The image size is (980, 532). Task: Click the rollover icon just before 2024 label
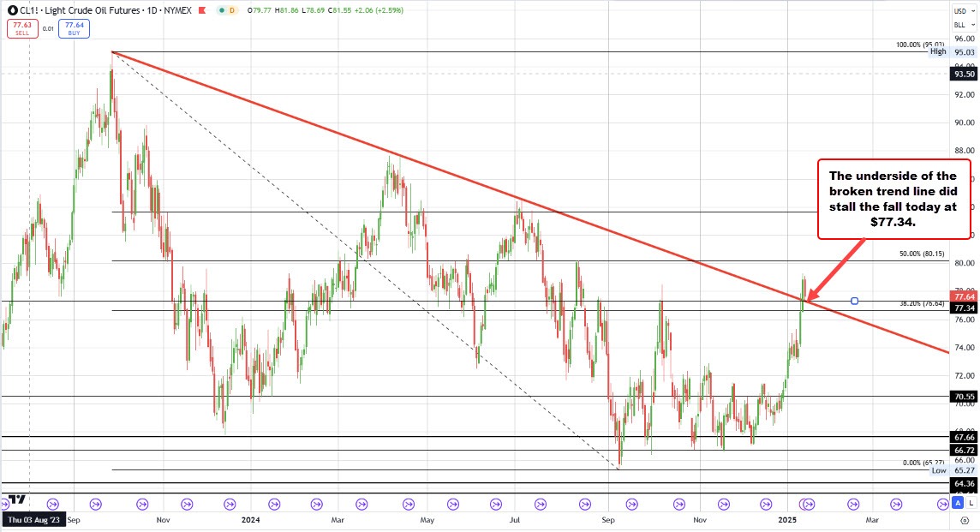point(230,504)
